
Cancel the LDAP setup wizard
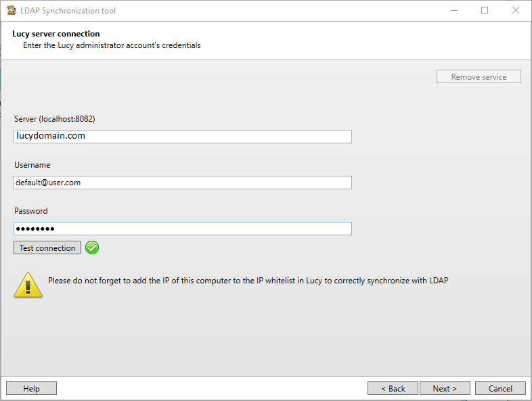(500, 388)
